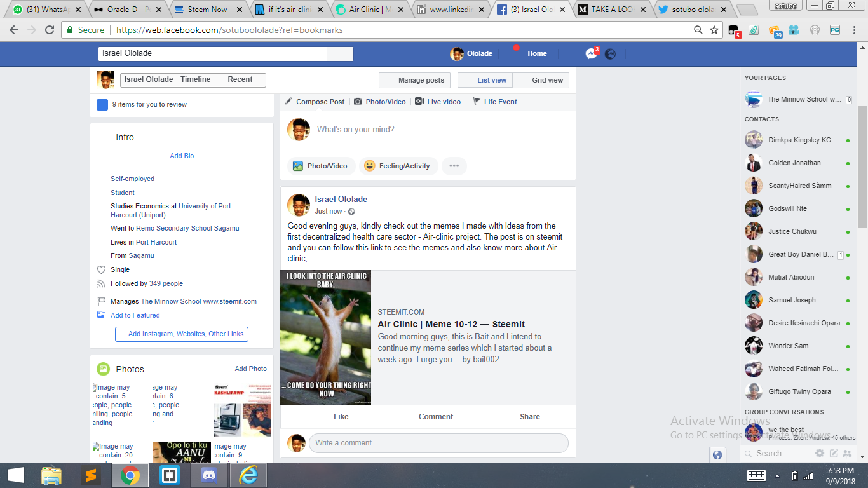Click the Photo/Video camera icon in composer tabs

point(358,102)
